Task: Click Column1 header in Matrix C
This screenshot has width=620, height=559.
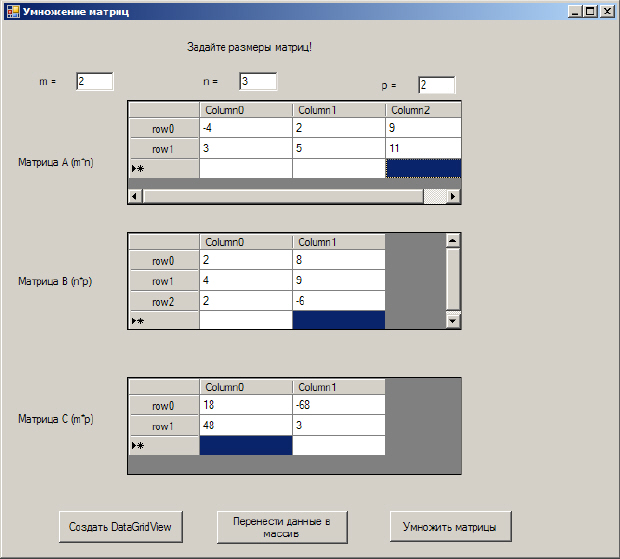Action: click(339, 387)
